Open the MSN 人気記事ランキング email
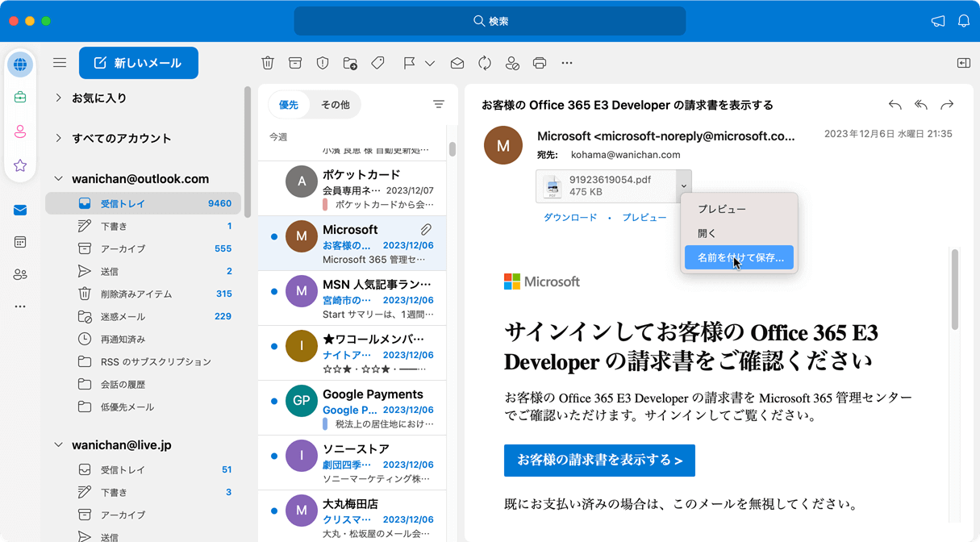The image size is (980, 542). pos(352,298)
